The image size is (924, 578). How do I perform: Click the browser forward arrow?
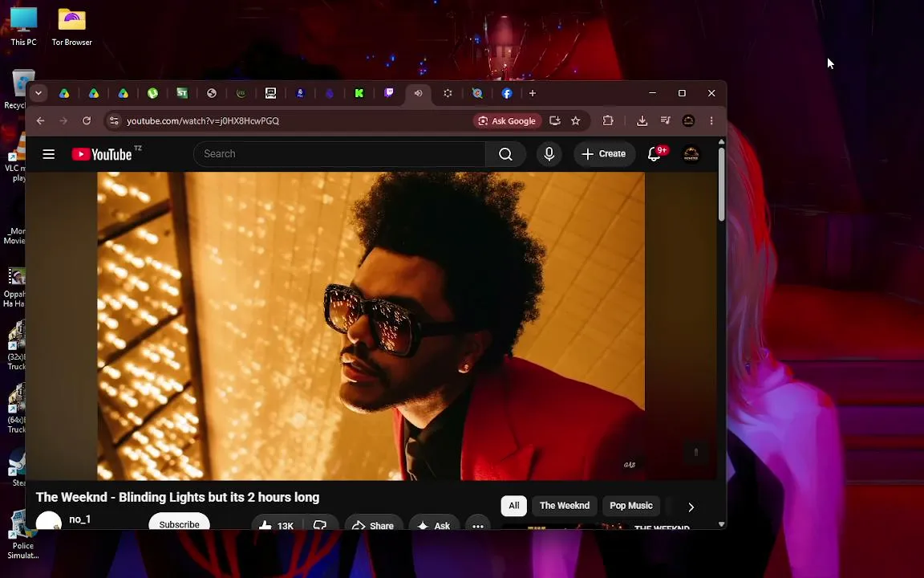click(x=63, y=121)
